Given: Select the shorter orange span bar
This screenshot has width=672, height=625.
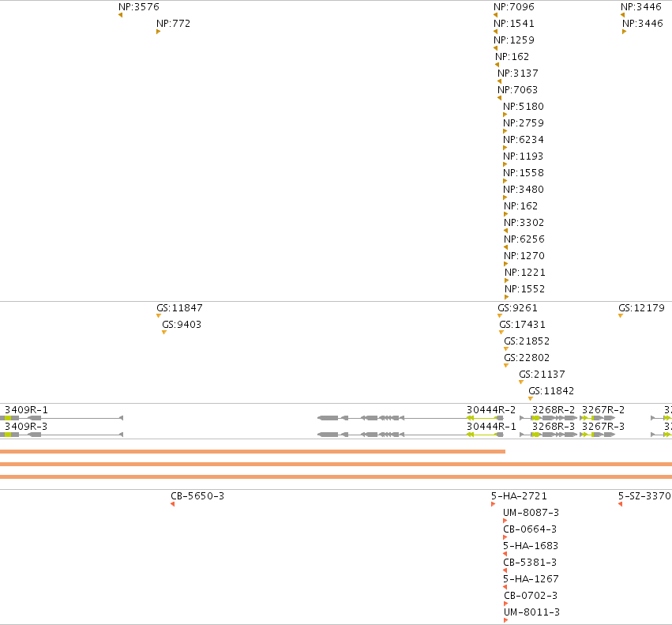Looking at the screenshot, I should click(x=253, y=451).
